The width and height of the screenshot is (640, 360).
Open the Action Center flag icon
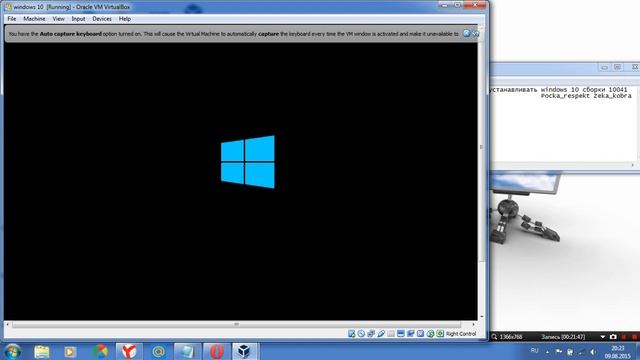tap(559, 351)
